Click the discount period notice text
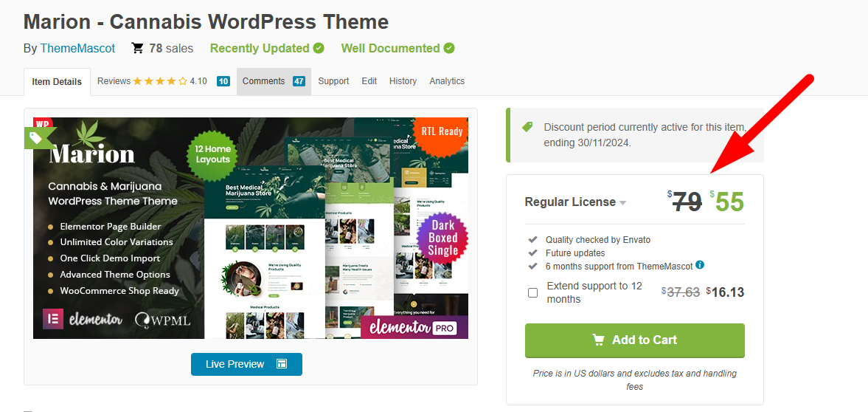Image resolution: width=868 pixels, height=412 pixels. [645, 134]
